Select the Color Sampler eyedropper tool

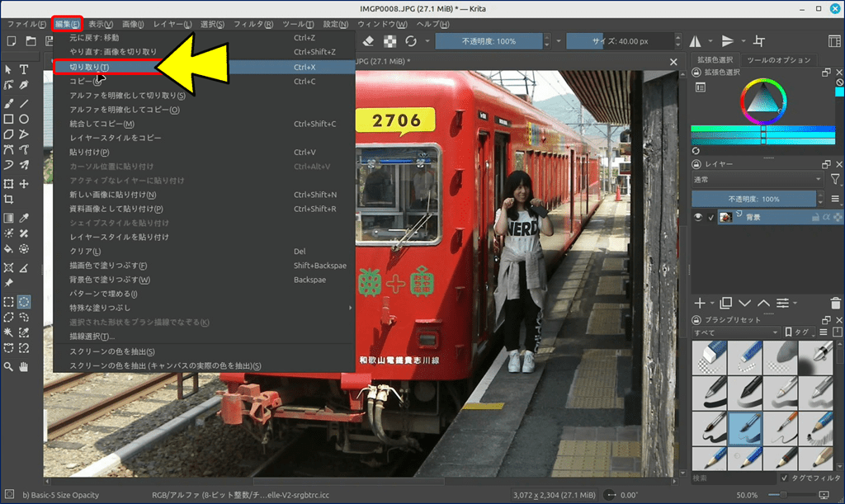coord(24,218)
